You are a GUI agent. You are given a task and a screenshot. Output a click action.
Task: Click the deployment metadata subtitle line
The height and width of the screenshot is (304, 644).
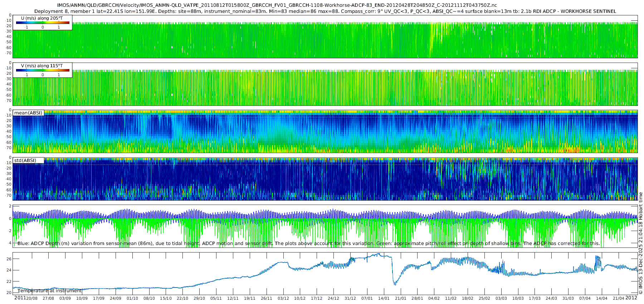click(325, 11)
